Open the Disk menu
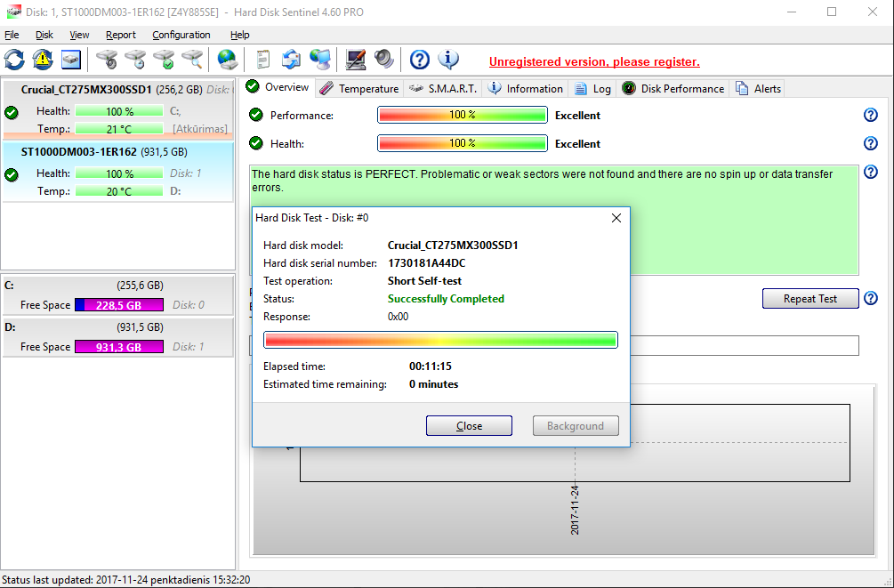894x588 pixels. pos(44,35)
